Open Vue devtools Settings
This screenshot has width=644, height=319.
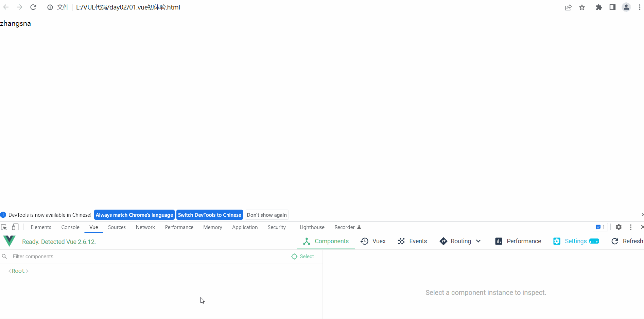[x=576, y=241]
